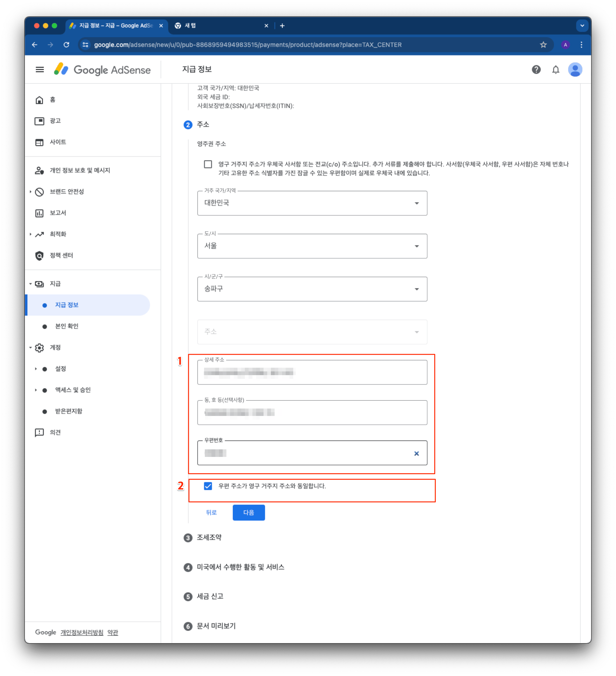The width and height of the screenshot is (616, 676).
Task: Open the 시/군/구 dropdown showing 송파구
Action: (x=312, y=289)
